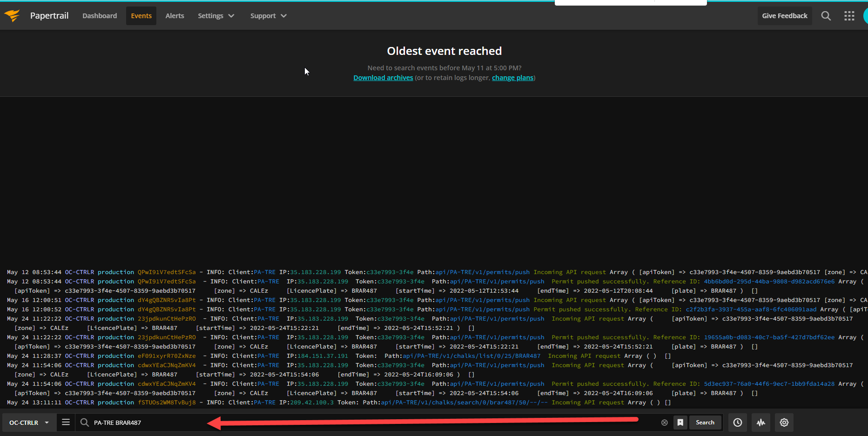This screenshot has height=436, width=868.
Task: Open the Alerts tab
Action: (175, 16)
